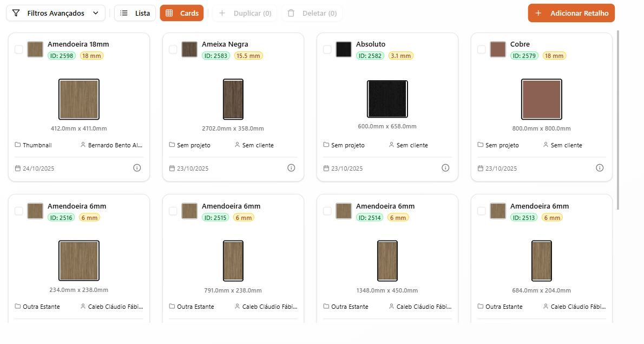The width and height of the screenshot is (644, 344).
Task: Show info for the Absoluto card
Action: click(445, 168)
